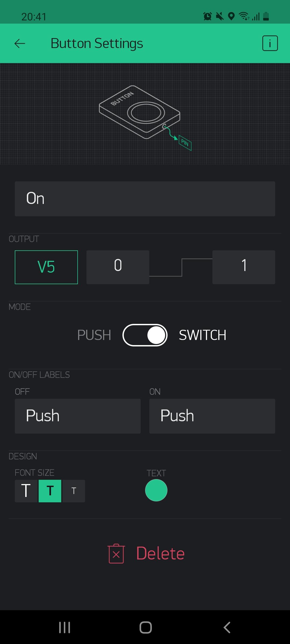Tap the red Delete text
The height and width of the screenshot is (644, 290).
point(160,553)
